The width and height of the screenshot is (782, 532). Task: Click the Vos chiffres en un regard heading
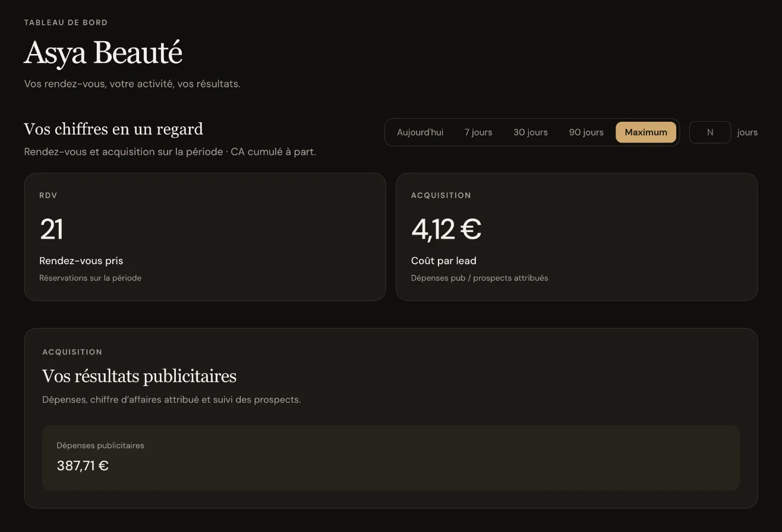[113, 129]
